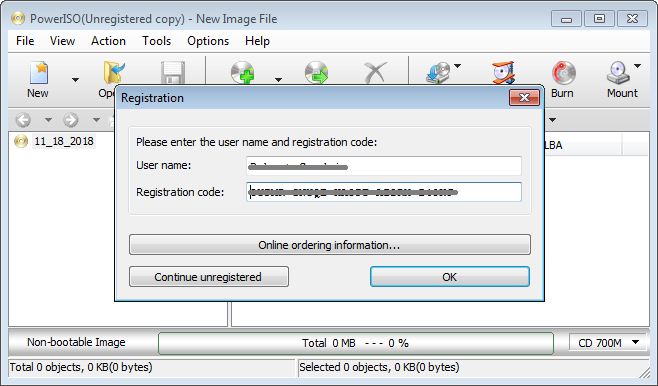Open the CD 700M media size dropdown
Image resolution: width=658 pixels, height=386 pixels.
pyautogui.click(x=608, y=343)
